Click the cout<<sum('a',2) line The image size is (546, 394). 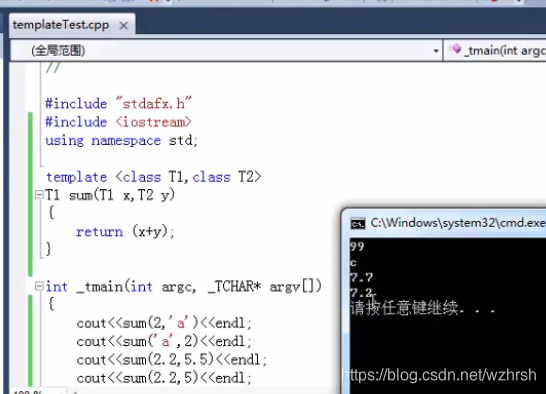(164, 341)
